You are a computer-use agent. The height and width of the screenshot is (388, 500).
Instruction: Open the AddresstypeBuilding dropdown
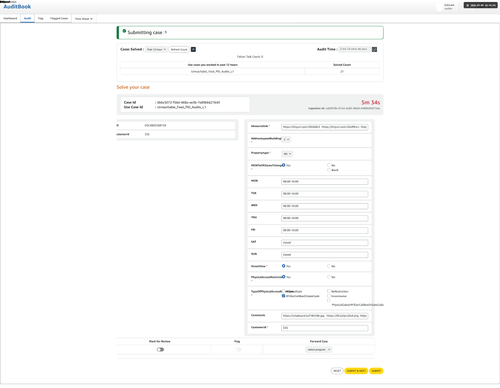point(286,139)
